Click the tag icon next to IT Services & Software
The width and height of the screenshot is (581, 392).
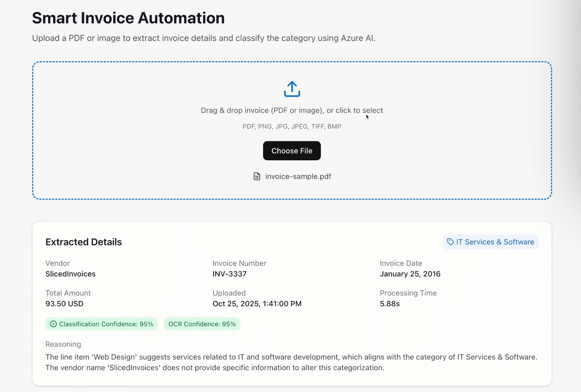point(450,242)
